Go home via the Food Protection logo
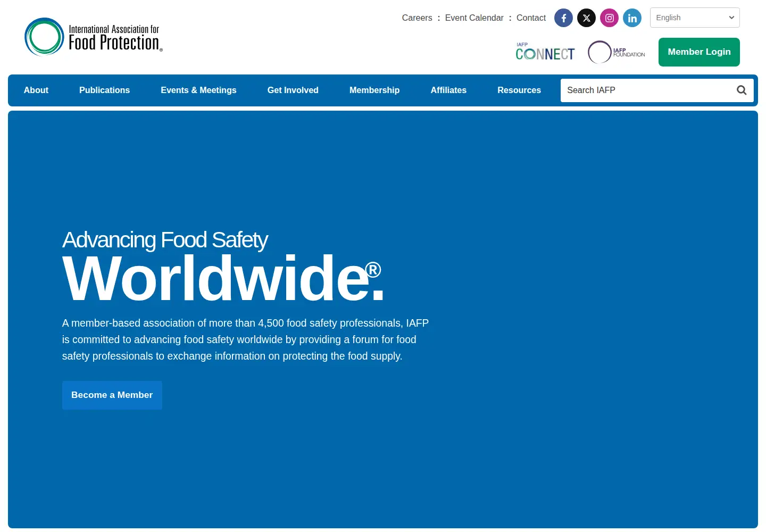Image resolution: width=766 pixels, height=532 pixels. pos(94,37)
